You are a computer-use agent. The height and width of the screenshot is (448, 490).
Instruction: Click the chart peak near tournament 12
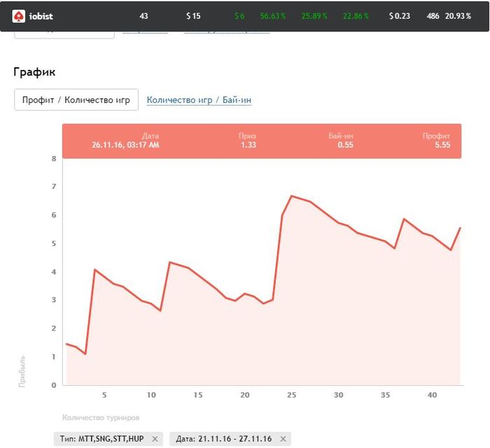point(169,262)
